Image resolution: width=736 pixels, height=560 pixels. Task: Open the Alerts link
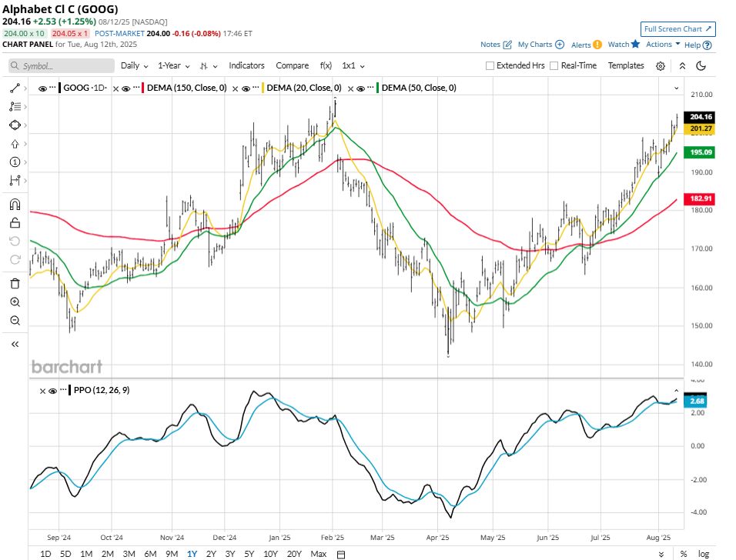[x=587, y=45]
